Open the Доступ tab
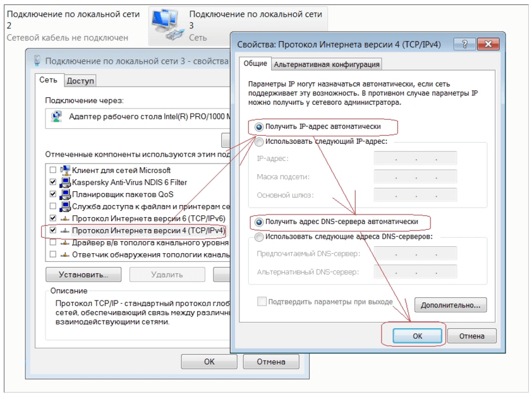 tap(80, 81)
